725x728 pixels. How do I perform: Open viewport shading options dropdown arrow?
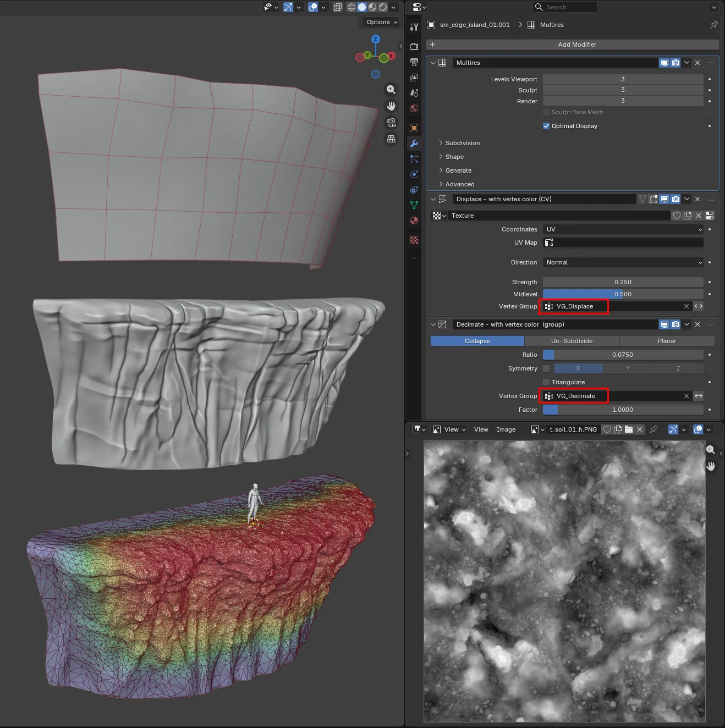tap(393, 7)
